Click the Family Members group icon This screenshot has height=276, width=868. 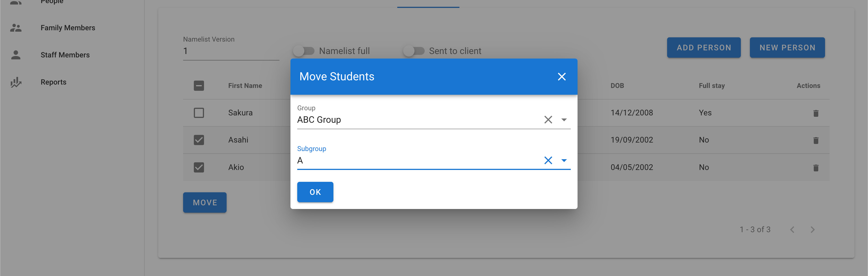tap(16, 28)
